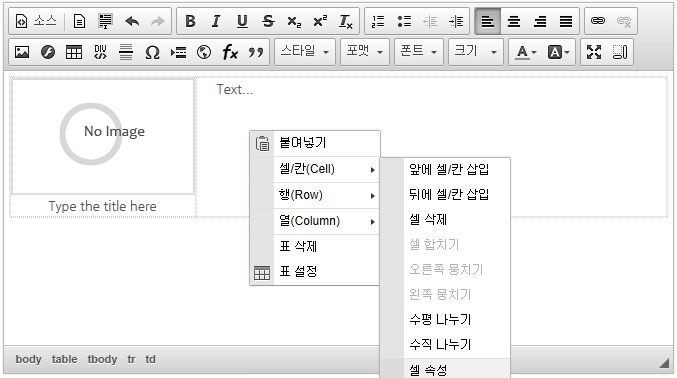The image size is (677, 378).
Task: Select body in the element path
Action: pos(28,359)
